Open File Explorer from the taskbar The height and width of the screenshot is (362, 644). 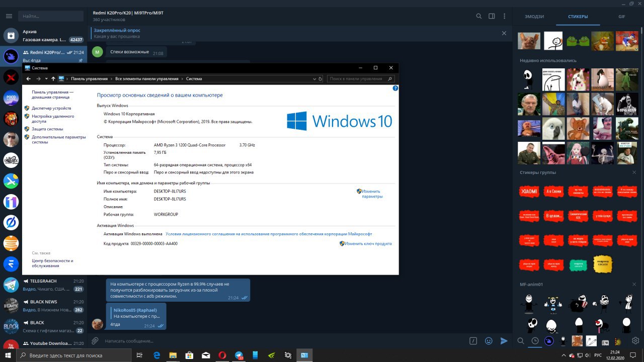(173, 355)
